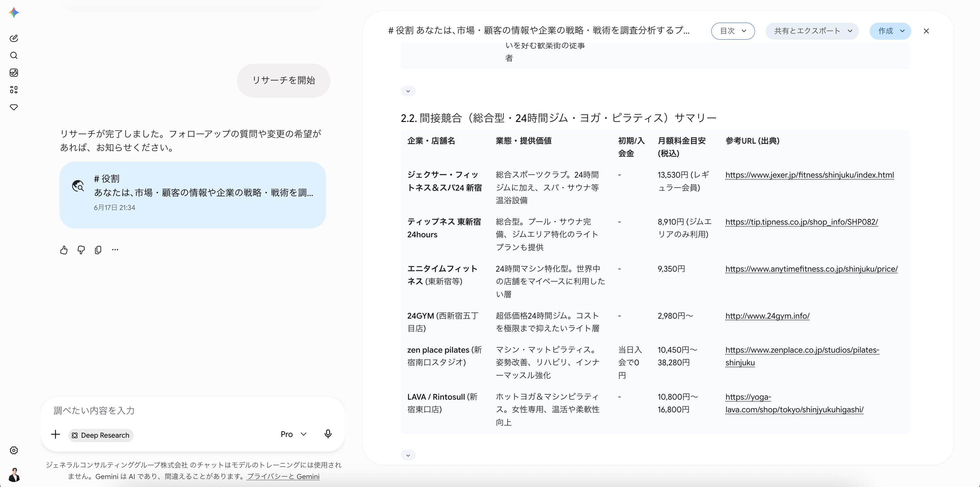Click cell 当日入会で0円

point(630,363)
